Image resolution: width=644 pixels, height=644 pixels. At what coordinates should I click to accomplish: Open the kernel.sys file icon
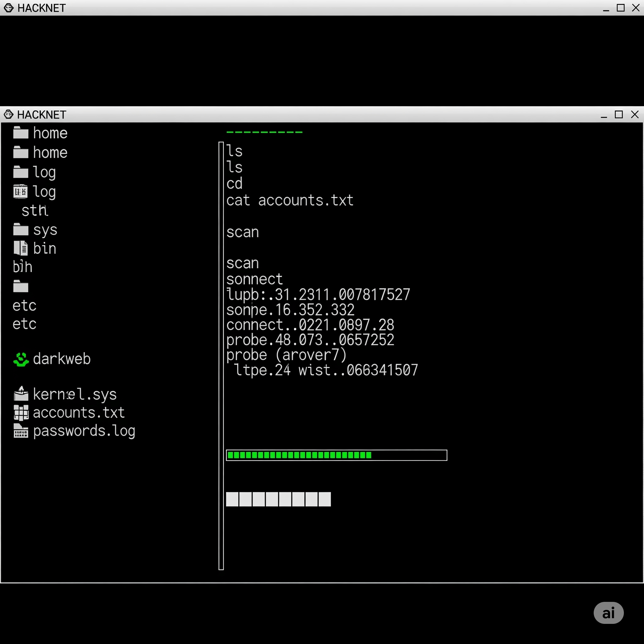[21, 394]
